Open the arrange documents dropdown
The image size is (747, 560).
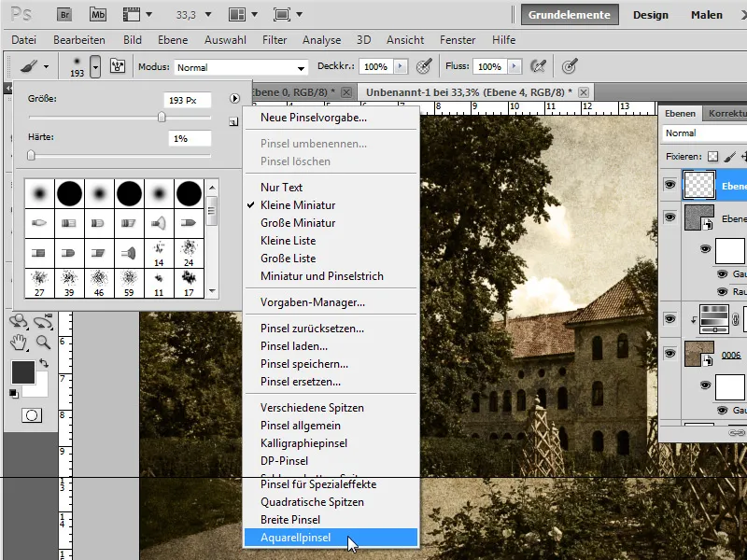point(254,15)
